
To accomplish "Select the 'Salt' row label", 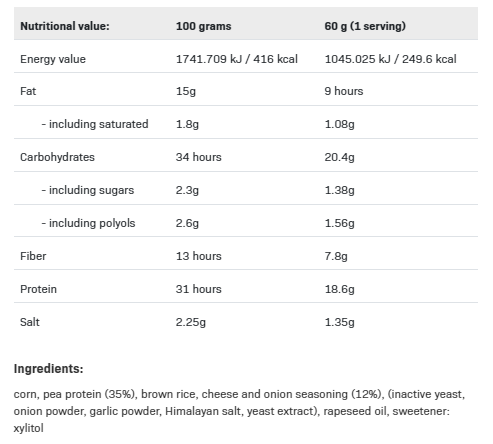I will pyautogui.click(x=30, y=322).
